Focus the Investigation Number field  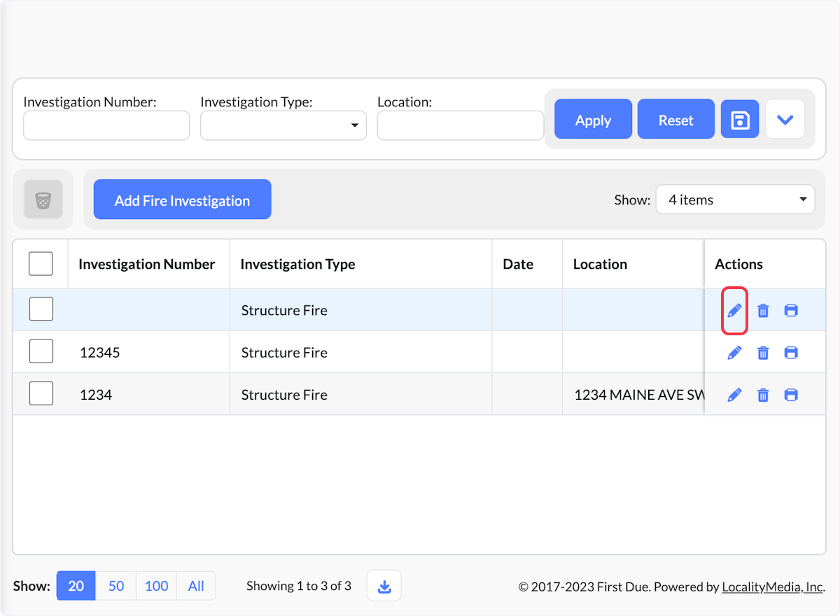point(106,125)
